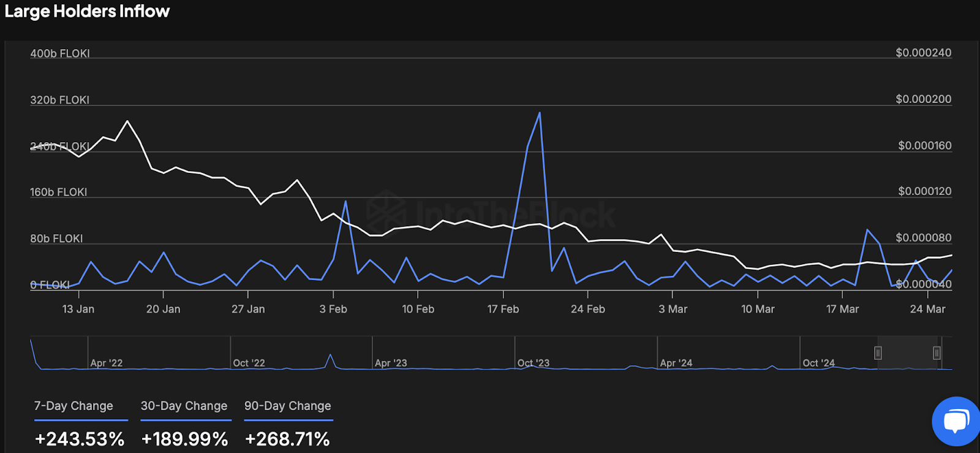
Task: Click the 13 Jan date label
Action: click(x=78, y=309)
